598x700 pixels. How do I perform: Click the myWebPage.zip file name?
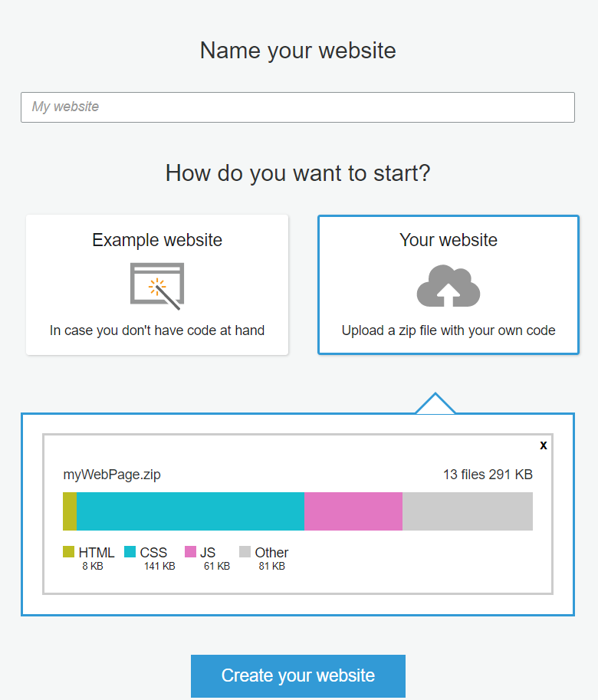coord(112,475)
